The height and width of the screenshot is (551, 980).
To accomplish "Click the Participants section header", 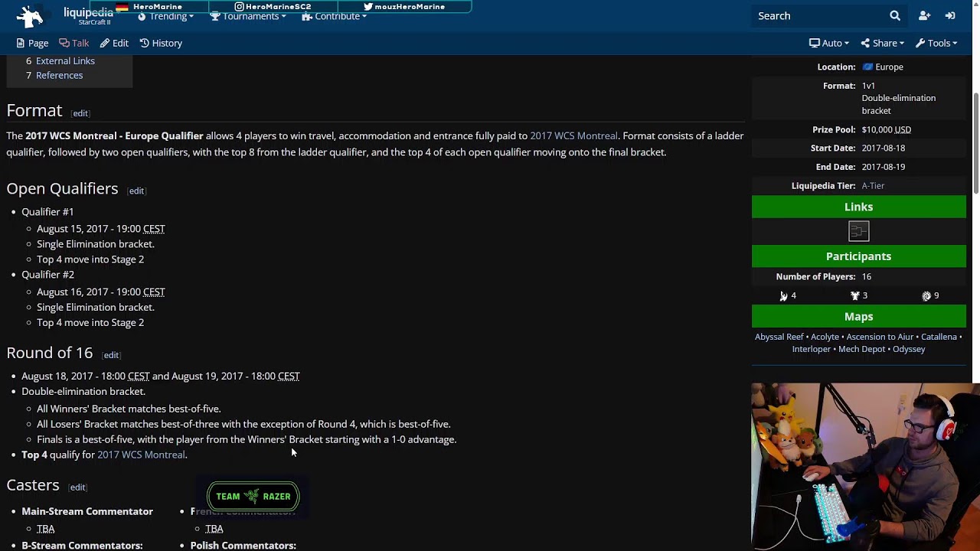I will point(858,256).
